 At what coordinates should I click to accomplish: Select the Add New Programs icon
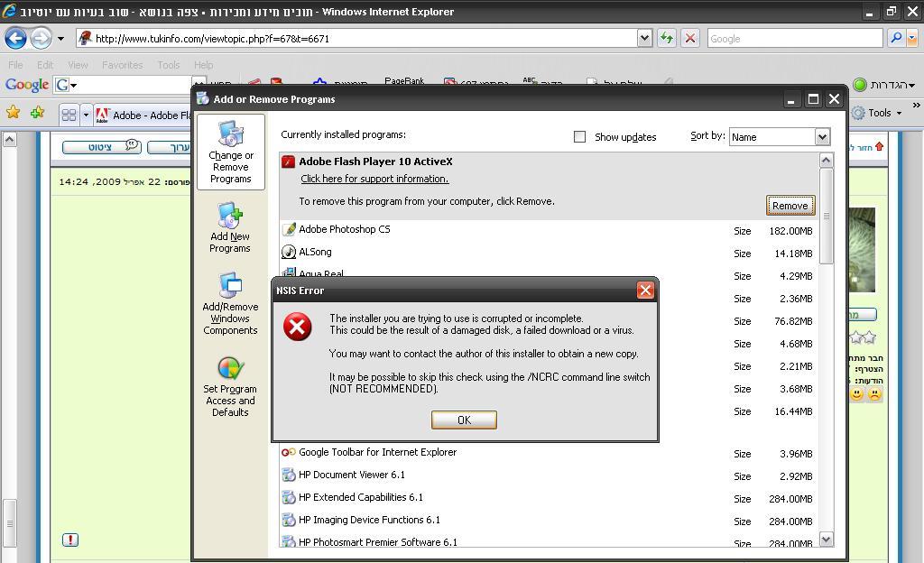230,227
